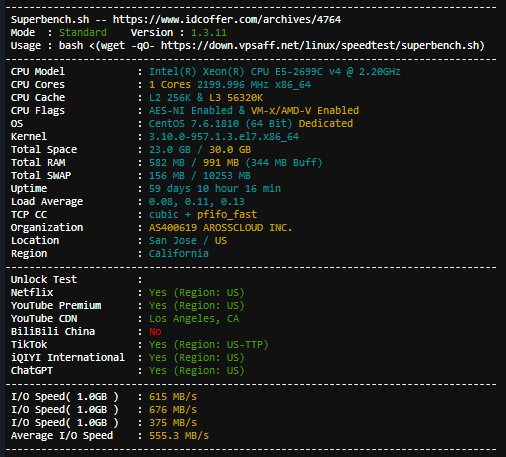Select the CPU model 'Intel(R) Xeon(R) CPU E5-2699C v4' value
Screen dimensions: 506x457
tap(245, 72)
